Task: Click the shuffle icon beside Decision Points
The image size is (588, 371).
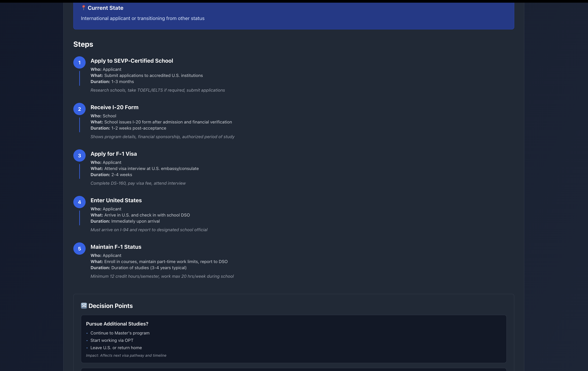Action: click(x=84, y=306)
